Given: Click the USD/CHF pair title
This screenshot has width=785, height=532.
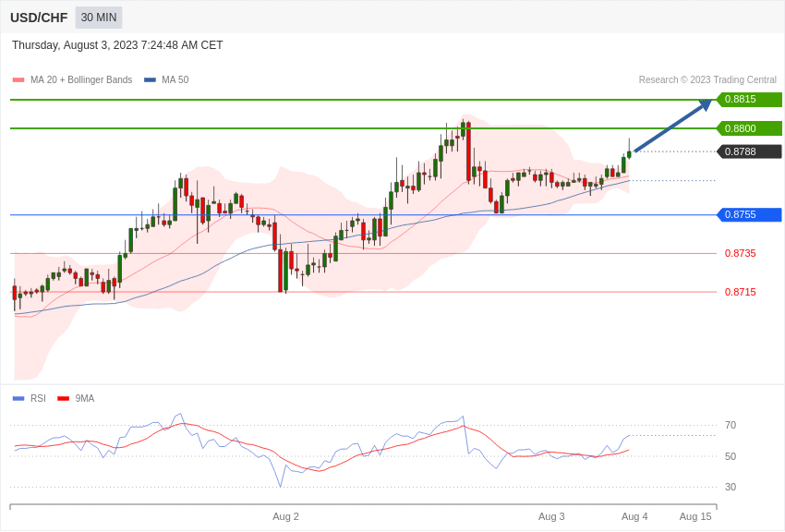Looking at the screenshot, I should [x=39, y=18].
